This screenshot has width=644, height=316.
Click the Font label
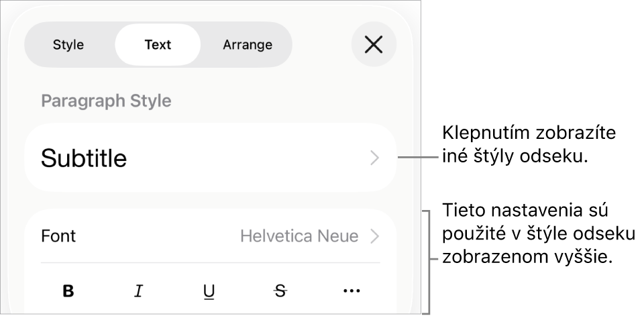point(58,236)
